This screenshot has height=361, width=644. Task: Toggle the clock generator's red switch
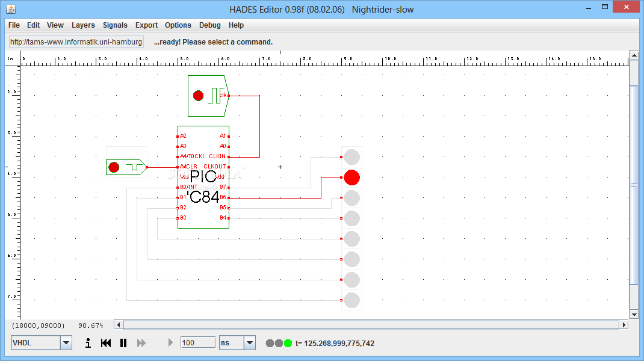(199, 96)
